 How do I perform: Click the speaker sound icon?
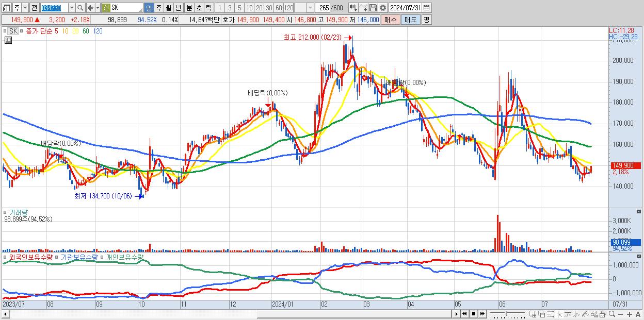coord(90,8)
